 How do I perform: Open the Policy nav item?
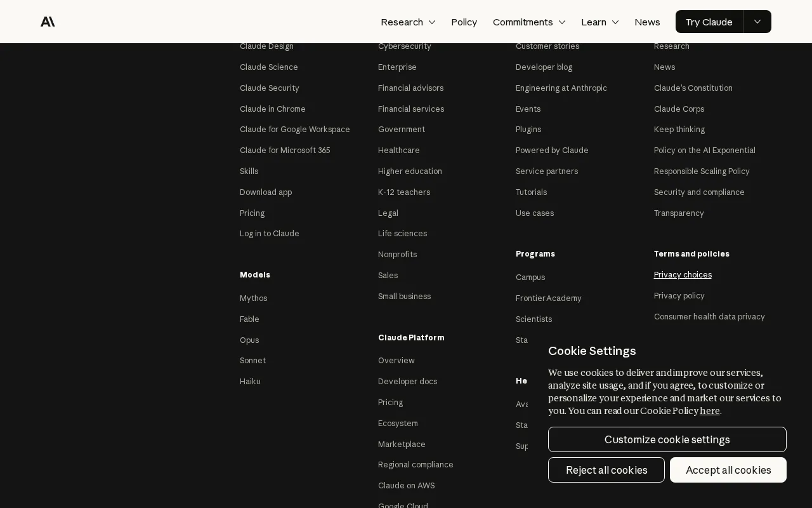tap(464, 22)
